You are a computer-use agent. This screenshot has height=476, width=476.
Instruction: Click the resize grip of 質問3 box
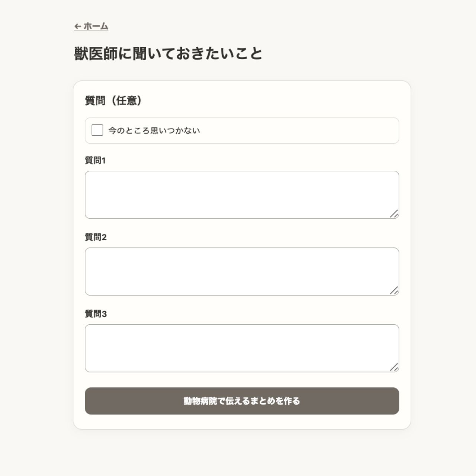click(394, 367)
